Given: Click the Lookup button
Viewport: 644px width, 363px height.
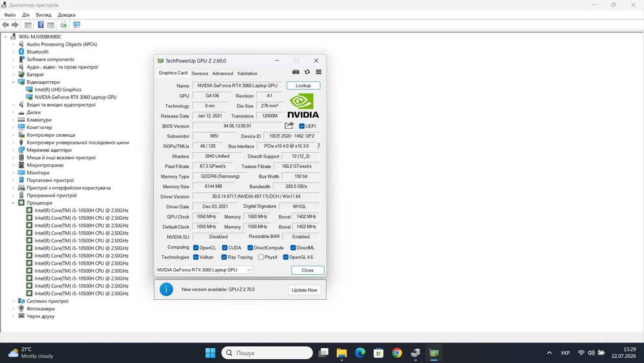Looking at the screenshot, I should (x=303, y=86).
